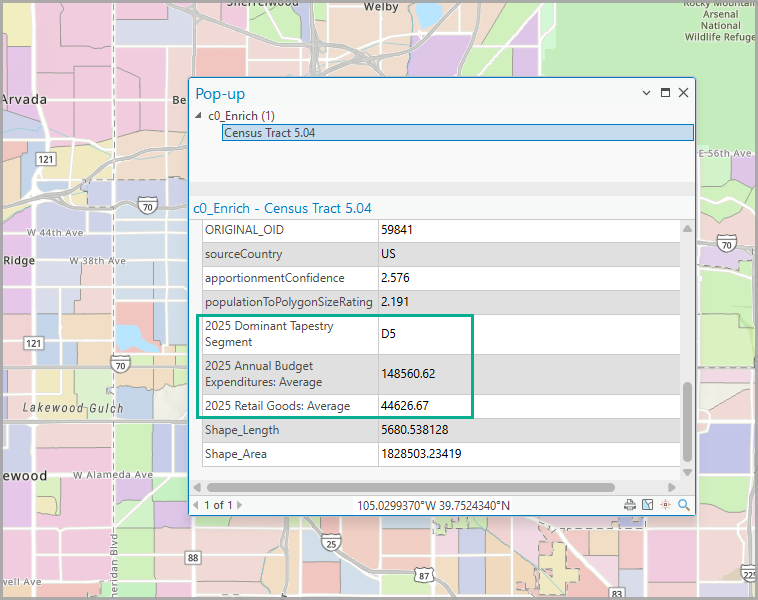Collapse the c0_Enrich tree node
Screen dimensions: 758x600
(x=198, y=117)
